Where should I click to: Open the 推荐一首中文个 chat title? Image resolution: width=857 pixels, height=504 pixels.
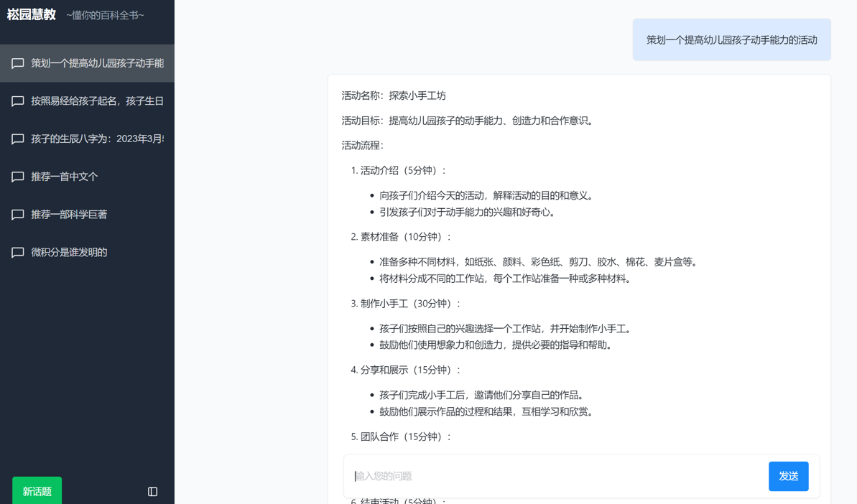point(65,177)
